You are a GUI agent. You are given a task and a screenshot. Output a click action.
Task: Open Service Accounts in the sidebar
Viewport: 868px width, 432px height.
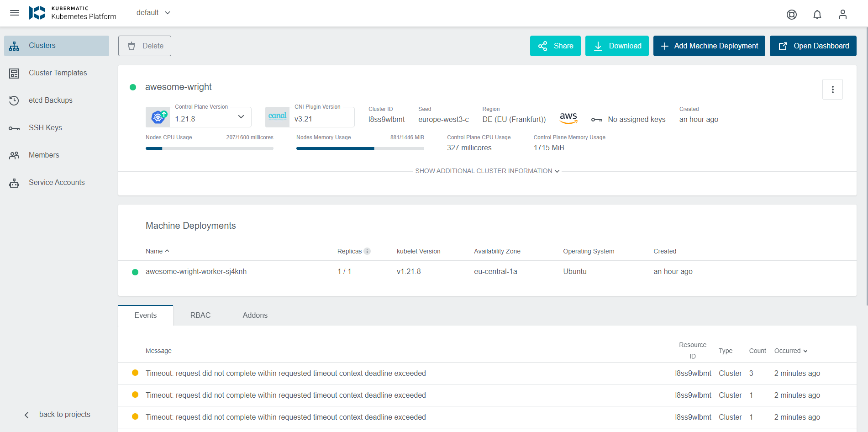coord(56,182)
